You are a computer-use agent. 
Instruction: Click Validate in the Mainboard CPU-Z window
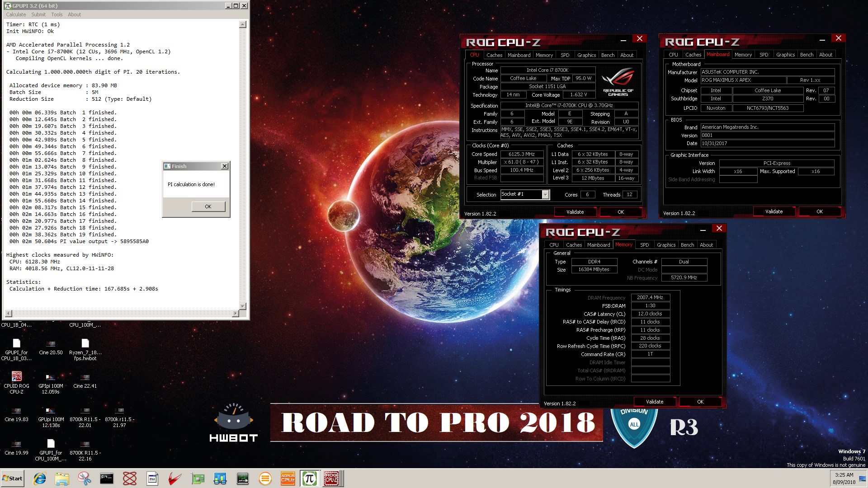pyautogui.click(x=774, y=211)
